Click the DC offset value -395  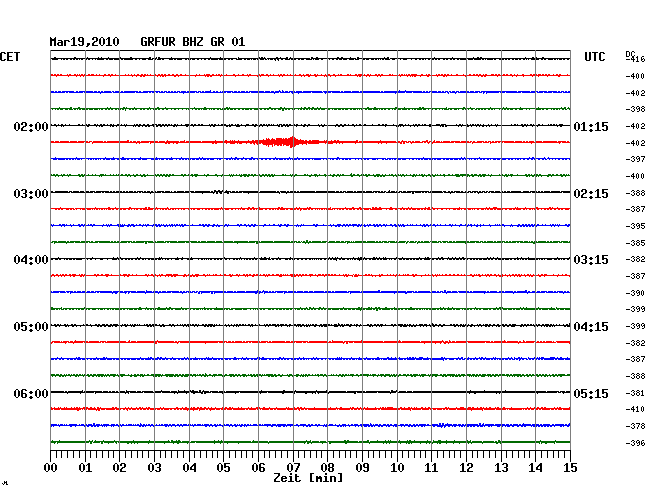635,226
